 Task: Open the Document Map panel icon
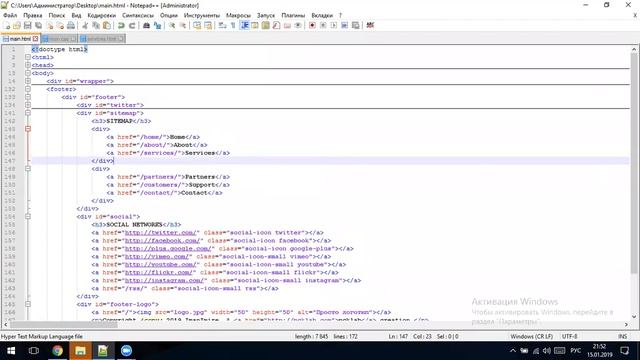click(x=266, y=25)
